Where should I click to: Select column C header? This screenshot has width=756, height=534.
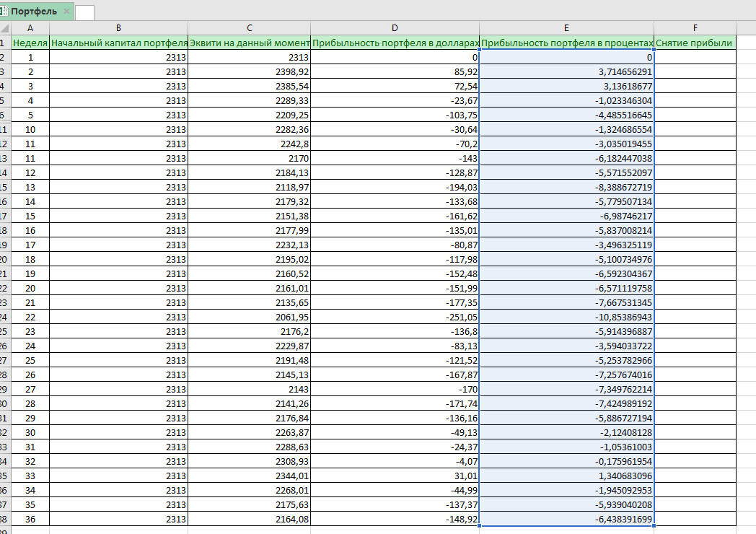click(250, 28)
